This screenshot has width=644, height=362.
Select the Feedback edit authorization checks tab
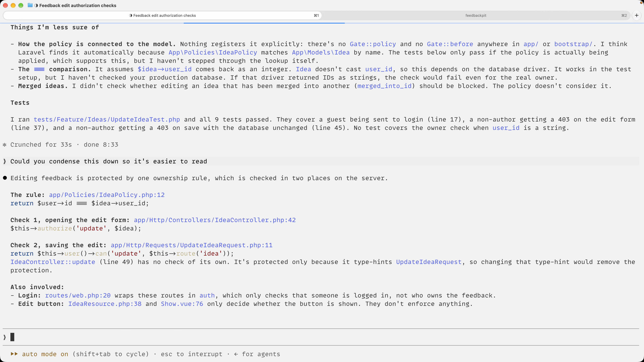(162, 15)
